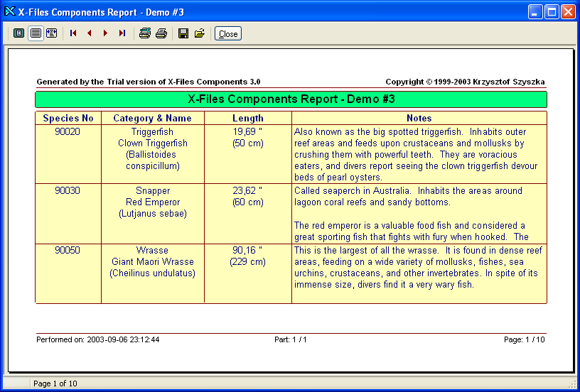Click the Notes column header
This screenshot has width=580, height=392.
point(419,119)
